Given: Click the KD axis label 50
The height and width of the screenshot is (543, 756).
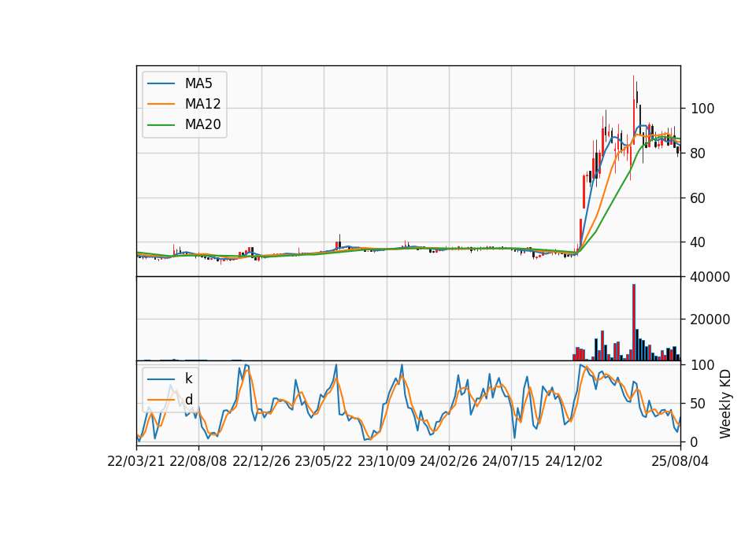Looking at the screenshot, I should point(699,404).
